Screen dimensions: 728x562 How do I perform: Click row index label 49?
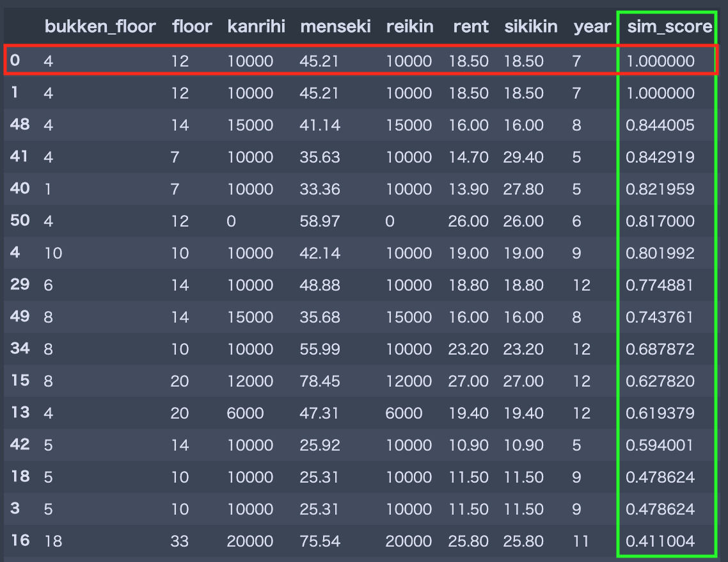[19, 316]
